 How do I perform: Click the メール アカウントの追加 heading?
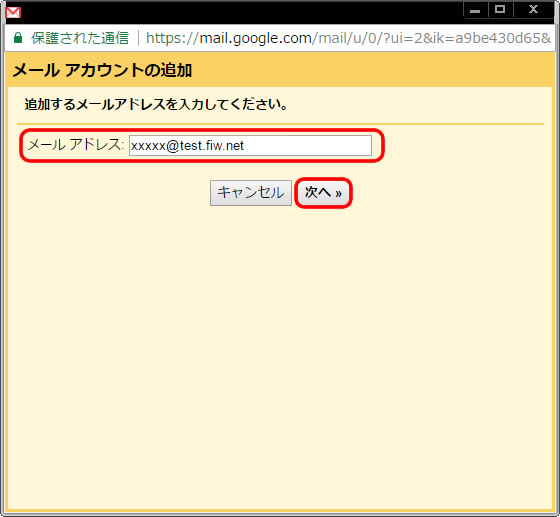102,70
